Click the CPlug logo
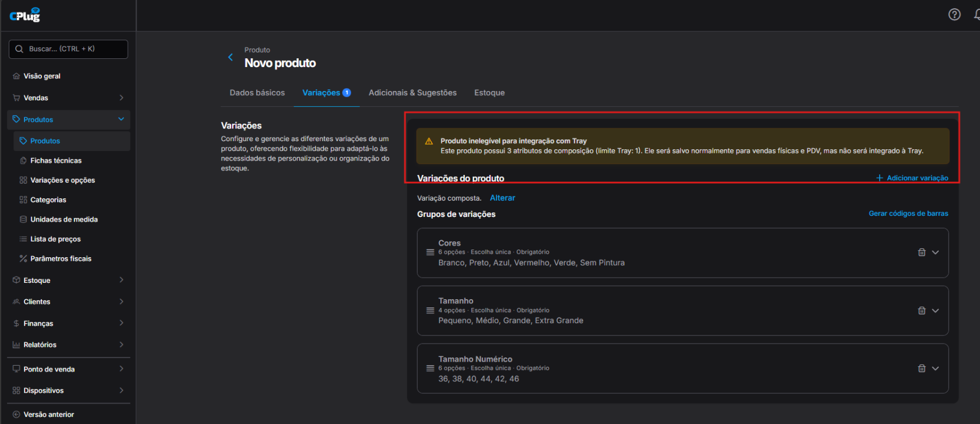Image resolution: width=980 pixels, height=424 pixels. [x=25, y=15]
